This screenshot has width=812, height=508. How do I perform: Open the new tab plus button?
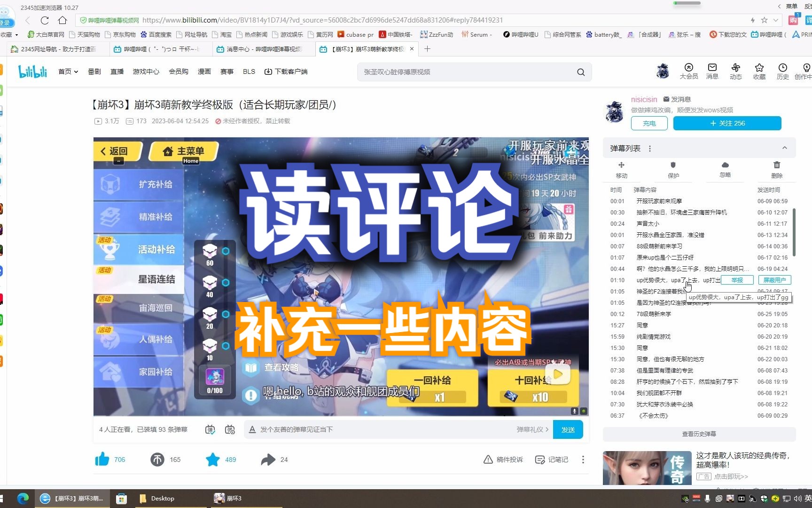coord(427,49)
